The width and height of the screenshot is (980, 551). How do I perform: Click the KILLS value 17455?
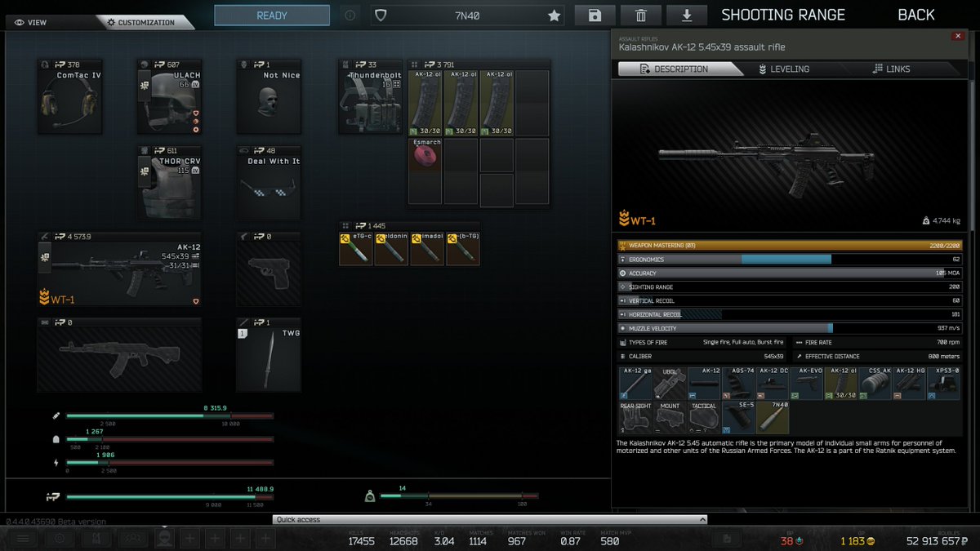click(x=361, y=540)
